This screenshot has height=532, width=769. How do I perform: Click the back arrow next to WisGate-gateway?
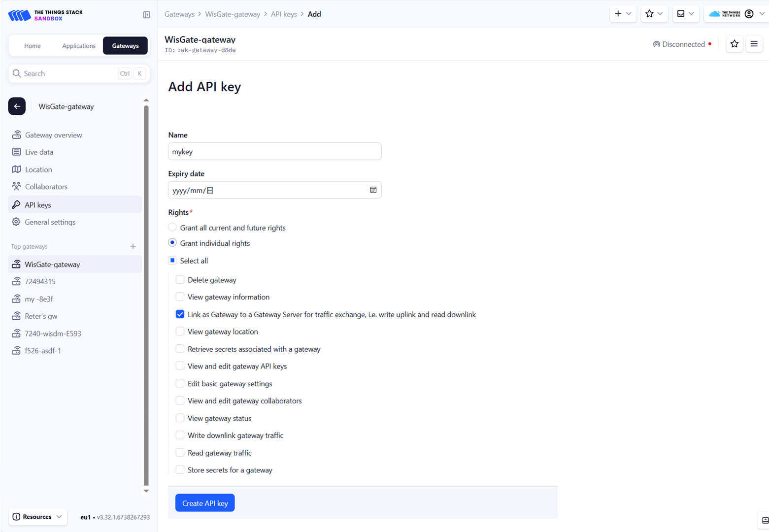pyautogui.click(x=17, y=106)
